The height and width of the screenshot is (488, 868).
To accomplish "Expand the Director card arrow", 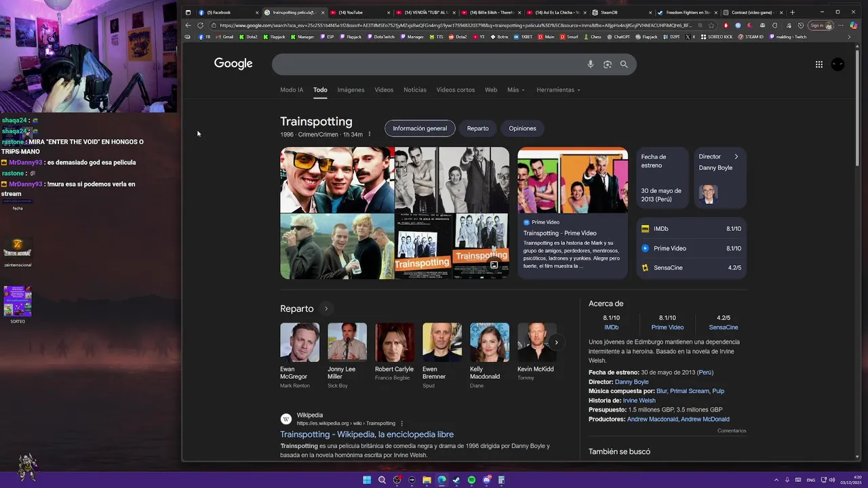I will (x=736, y=157).
